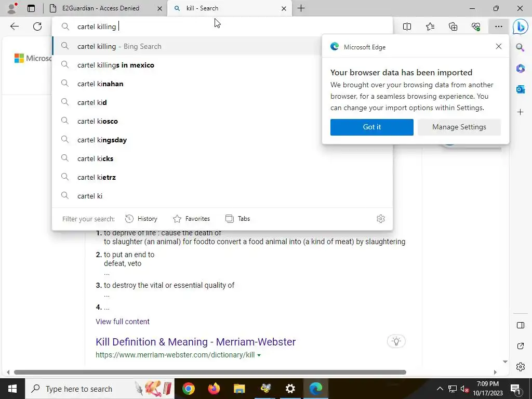The image size is (532, 399).
Task: Show hidden system tray icons
Action: point(440,389)
